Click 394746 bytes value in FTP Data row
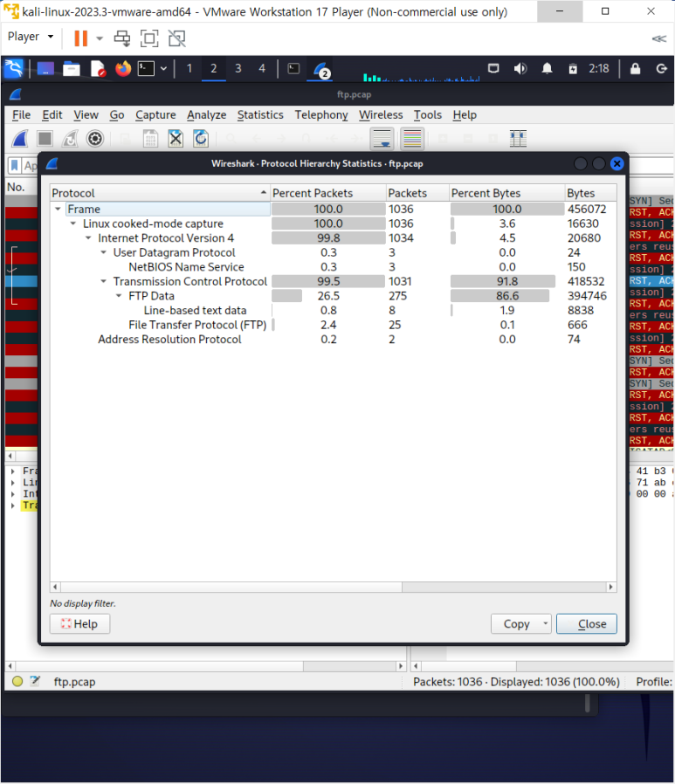Image resolution: width=675 pixels, height=784 pixels. pyautogui.click(x=587, y=296)
